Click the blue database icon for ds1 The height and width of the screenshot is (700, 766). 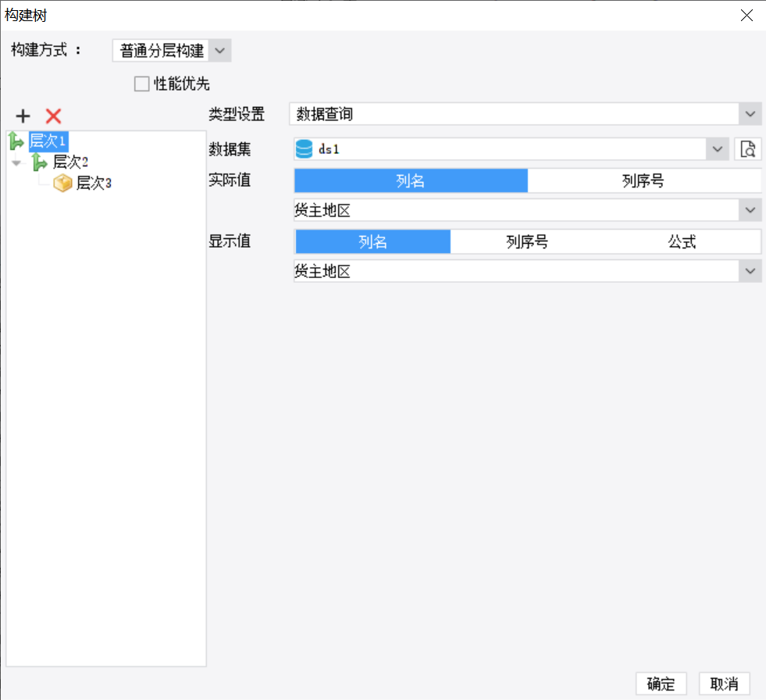coord(305,148)
